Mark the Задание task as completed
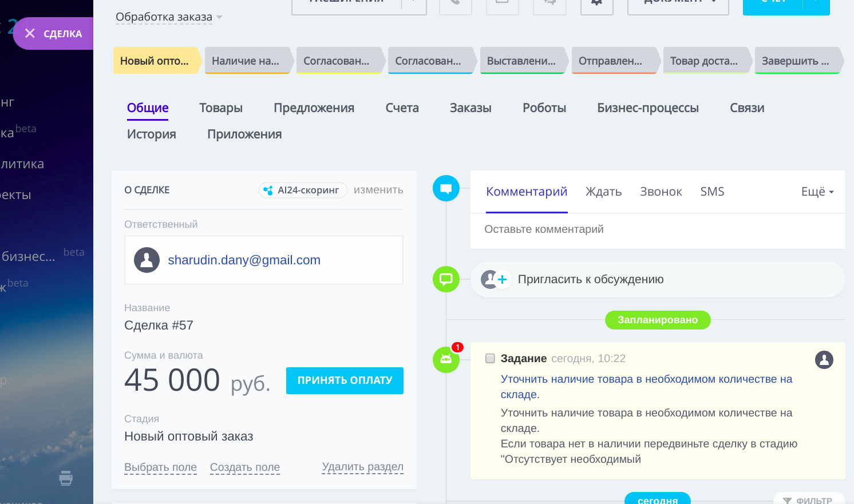This screenshot has height=504, width=854. (490, 359)
